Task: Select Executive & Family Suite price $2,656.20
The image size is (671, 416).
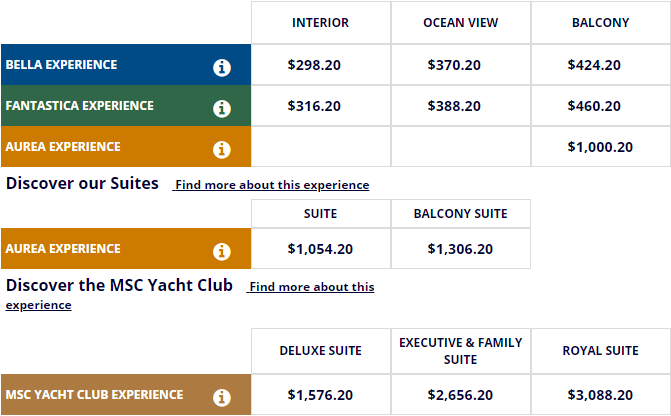Action: click(x=460, y=395)
